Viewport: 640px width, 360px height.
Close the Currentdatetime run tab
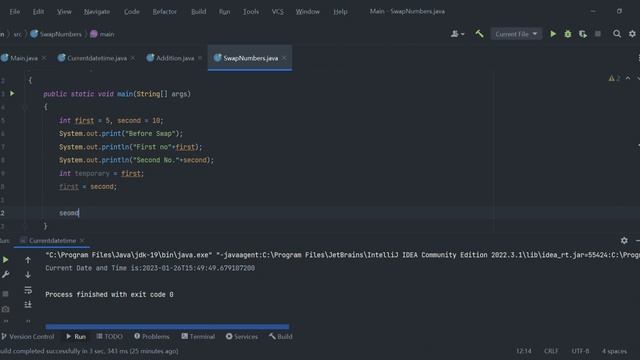pos(82,240)
